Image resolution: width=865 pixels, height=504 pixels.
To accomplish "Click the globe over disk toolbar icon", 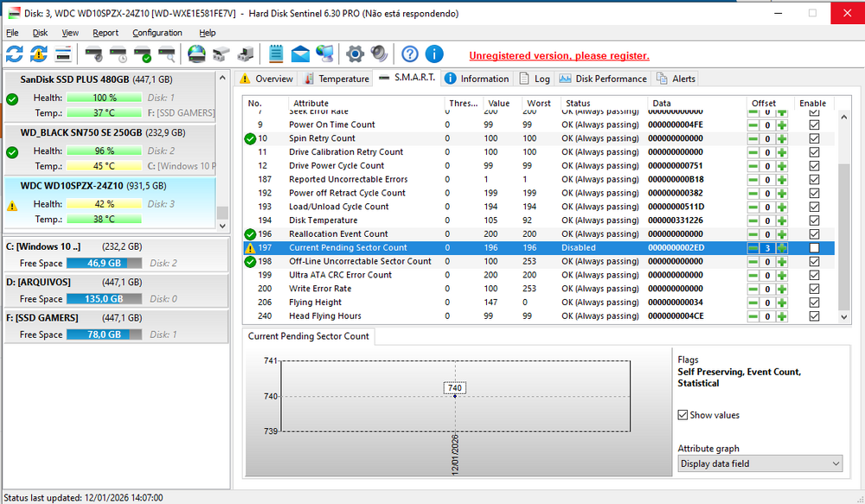I will [x=196, y=54].
